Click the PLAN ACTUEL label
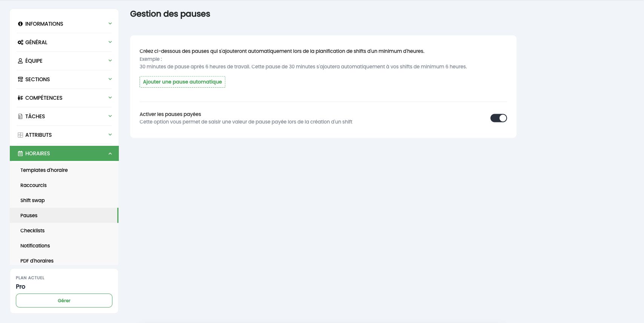This screenshot has width=644, height=323. (x=30, y=278)
